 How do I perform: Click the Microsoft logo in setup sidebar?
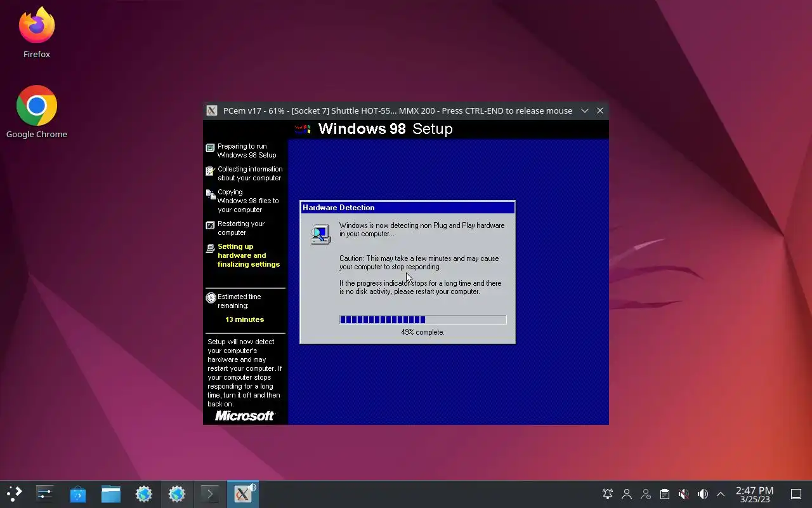pos(244,416)
